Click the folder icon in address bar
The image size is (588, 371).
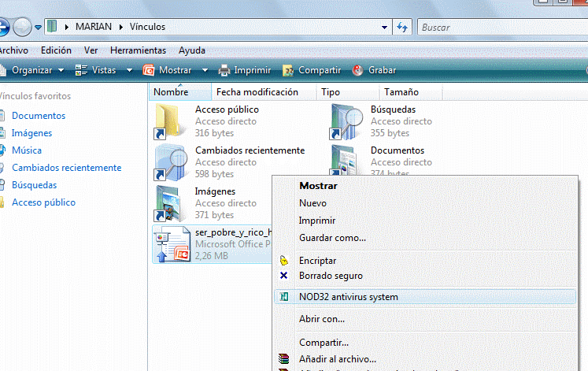pyautogui.click(x=52, y=27)
